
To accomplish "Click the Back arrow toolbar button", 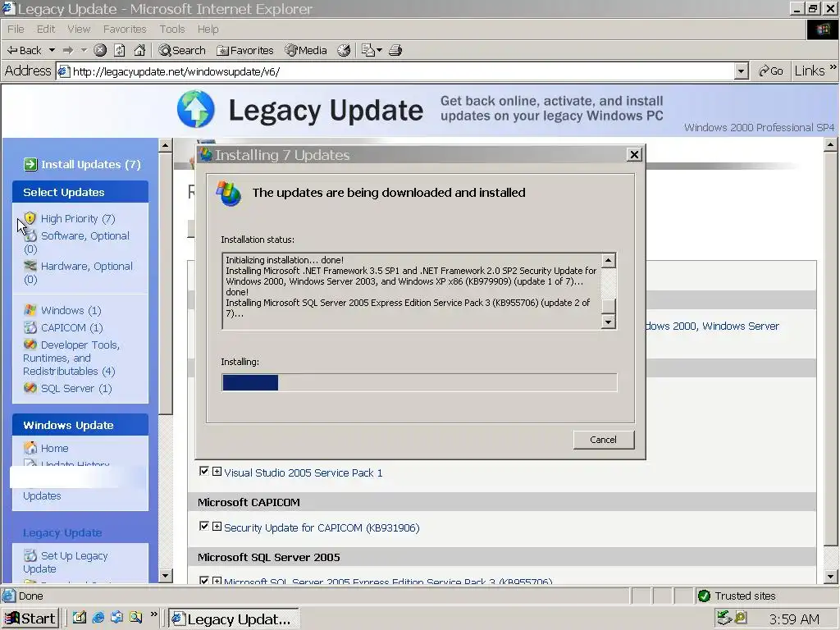I will coord(24,50).
